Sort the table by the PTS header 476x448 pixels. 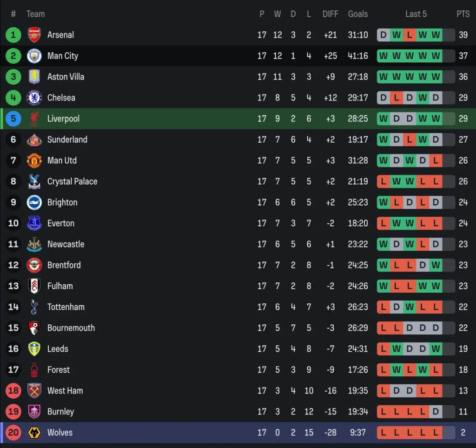click(463, 14)
